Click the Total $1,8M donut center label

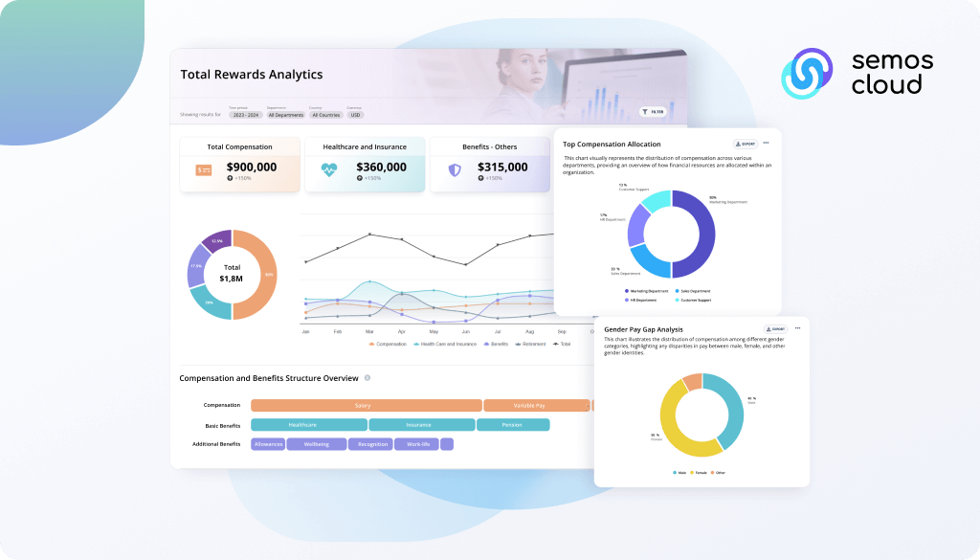232,273
